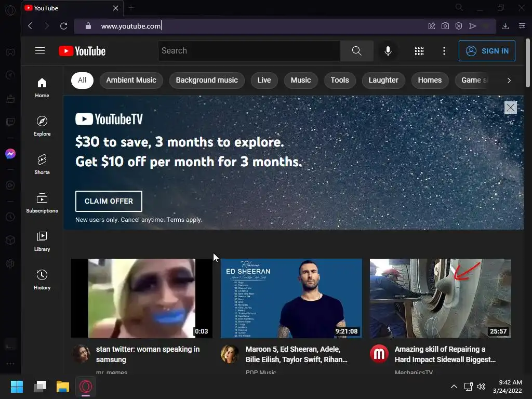532x399 pixels.
Task: Open the Ed Sheeran playlist video thumbnail
Action: [291, 298]
